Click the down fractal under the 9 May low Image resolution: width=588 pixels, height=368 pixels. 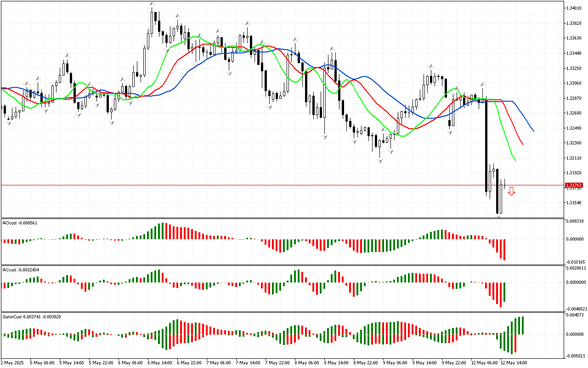click(x=379, y=161)
